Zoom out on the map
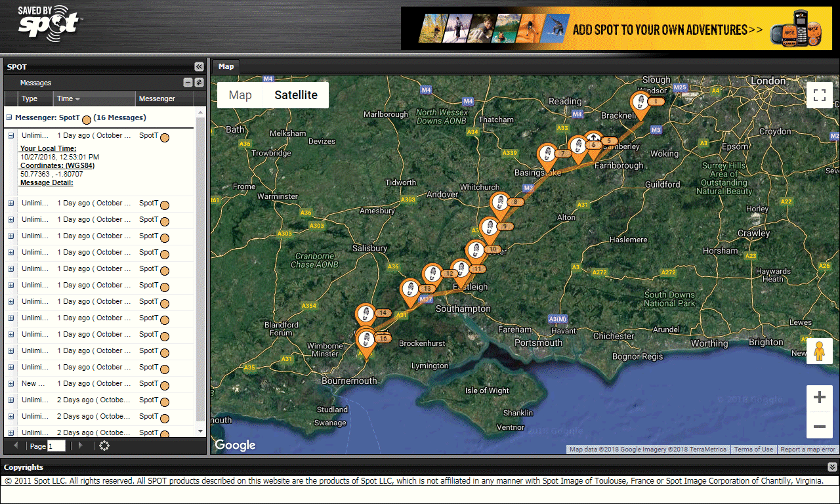This screenshot has width=840, height=504. point(819,427)
